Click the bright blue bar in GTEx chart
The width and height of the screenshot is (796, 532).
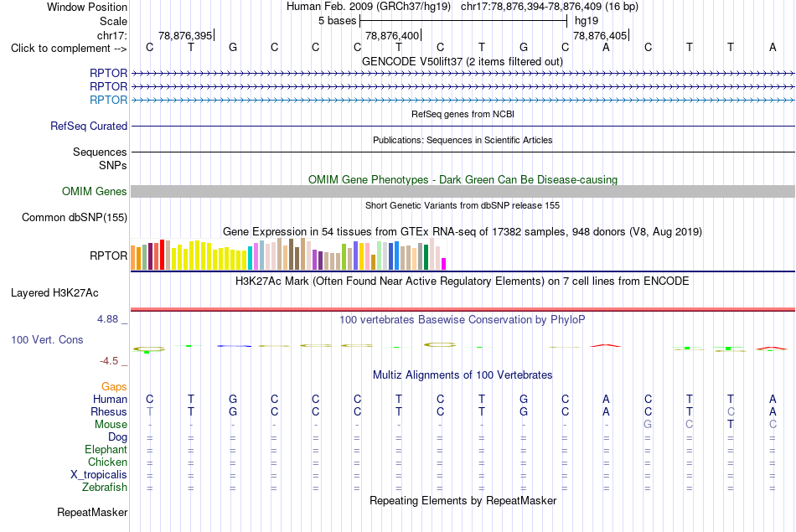(x=396, y=256)
